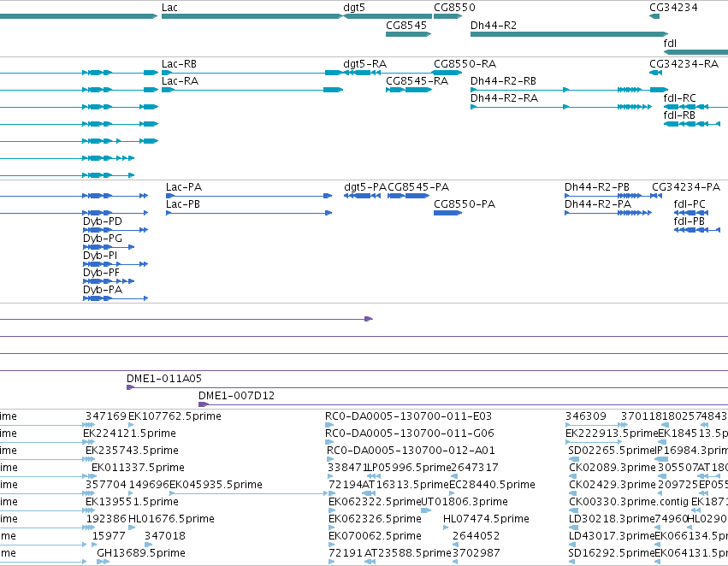Click the dgt5 gene label
The height and width of the screenshot is (566, 728).
tap(354, 8)
